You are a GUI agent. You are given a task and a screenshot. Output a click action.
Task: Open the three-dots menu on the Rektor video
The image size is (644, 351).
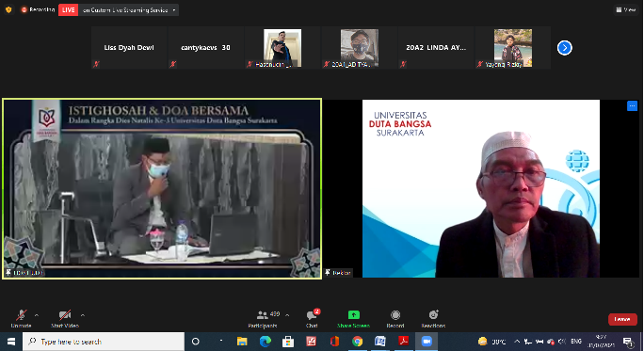[632, 106]
